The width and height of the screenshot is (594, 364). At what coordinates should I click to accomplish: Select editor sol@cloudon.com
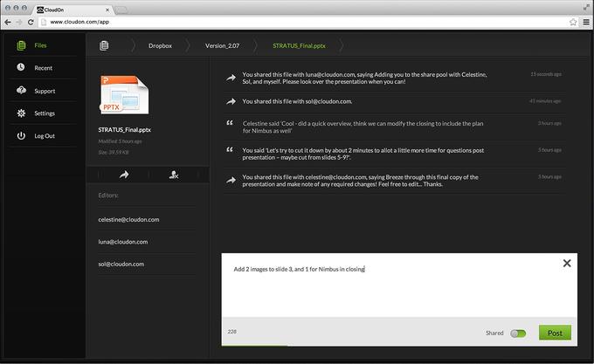coord(121,264)
